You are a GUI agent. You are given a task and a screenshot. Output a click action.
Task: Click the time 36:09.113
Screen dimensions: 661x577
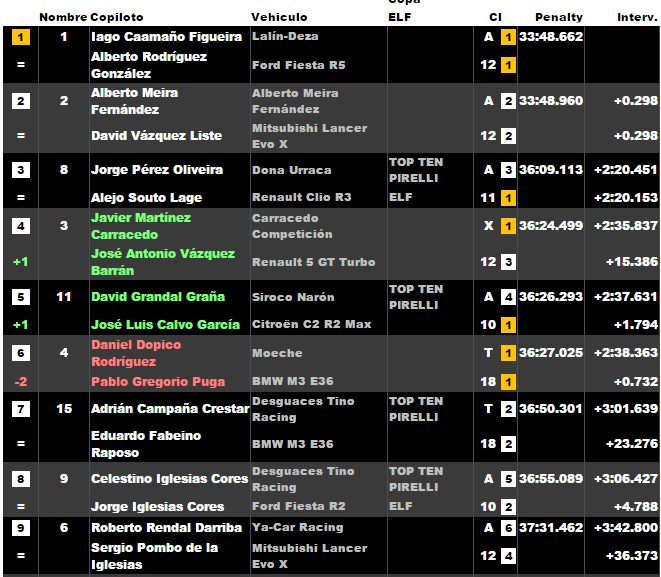tap(551, 169)
